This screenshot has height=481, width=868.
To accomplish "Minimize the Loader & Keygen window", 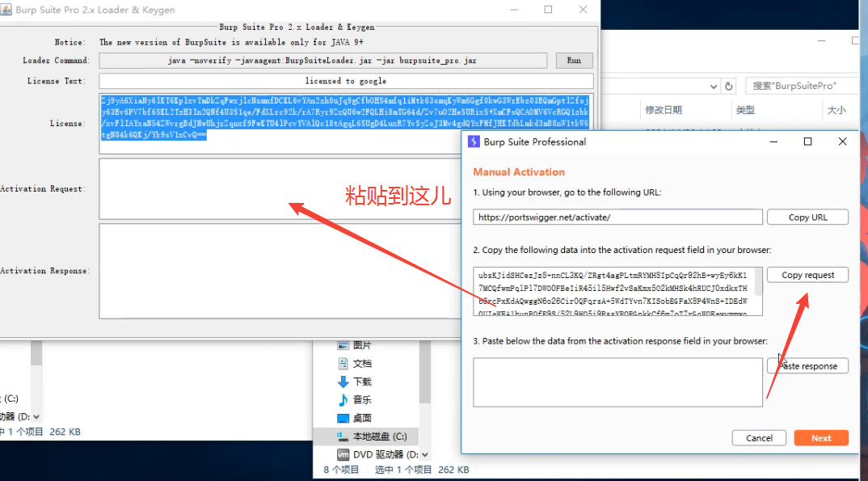I will [514, 10].
